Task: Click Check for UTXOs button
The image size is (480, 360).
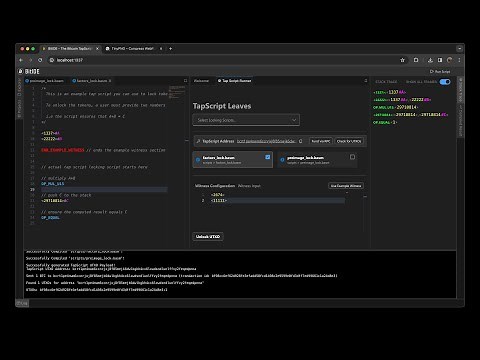Action: tap(349, 141)
